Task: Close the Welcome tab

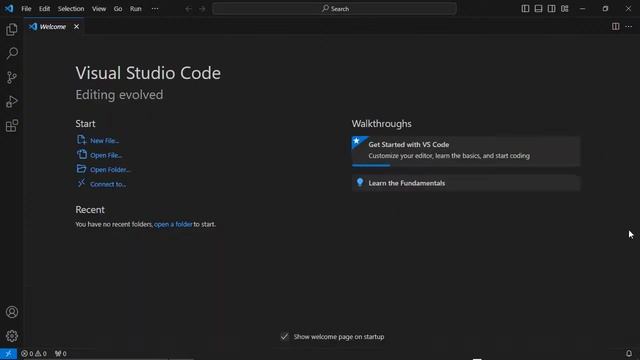Action: (76, 27)
